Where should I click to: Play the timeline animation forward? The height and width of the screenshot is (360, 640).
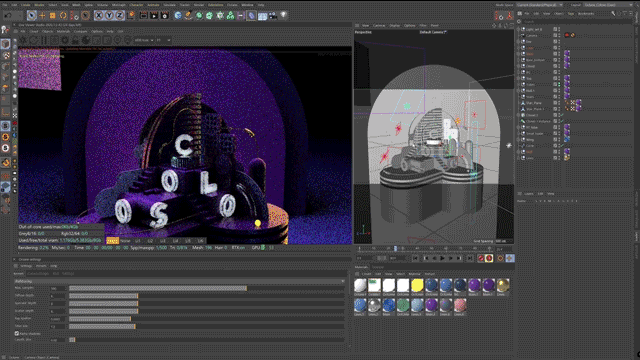point(442,258)
